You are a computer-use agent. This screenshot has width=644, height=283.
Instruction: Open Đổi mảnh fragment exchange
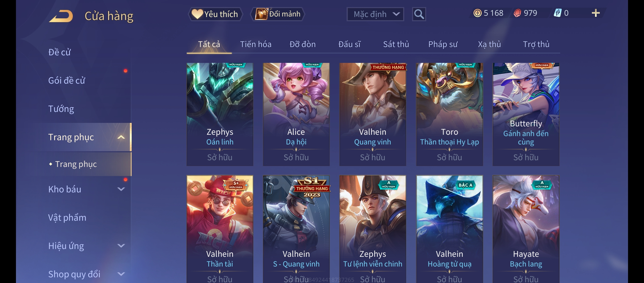(x=278, y=14)
